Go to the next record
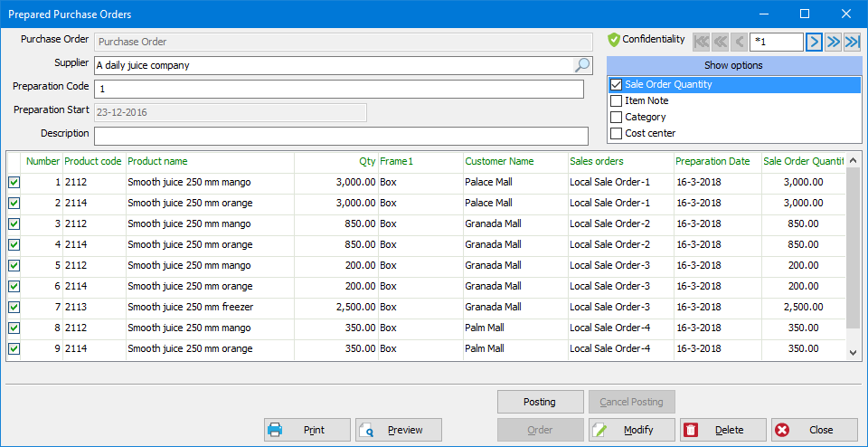Screen dimensions: 868x447 point(814,43)
